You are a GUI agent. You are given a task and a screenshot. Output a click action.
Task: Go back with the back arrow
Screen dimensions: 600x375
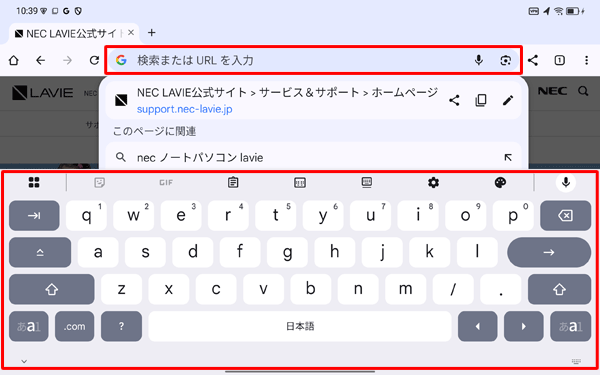[x=41, y=60]
